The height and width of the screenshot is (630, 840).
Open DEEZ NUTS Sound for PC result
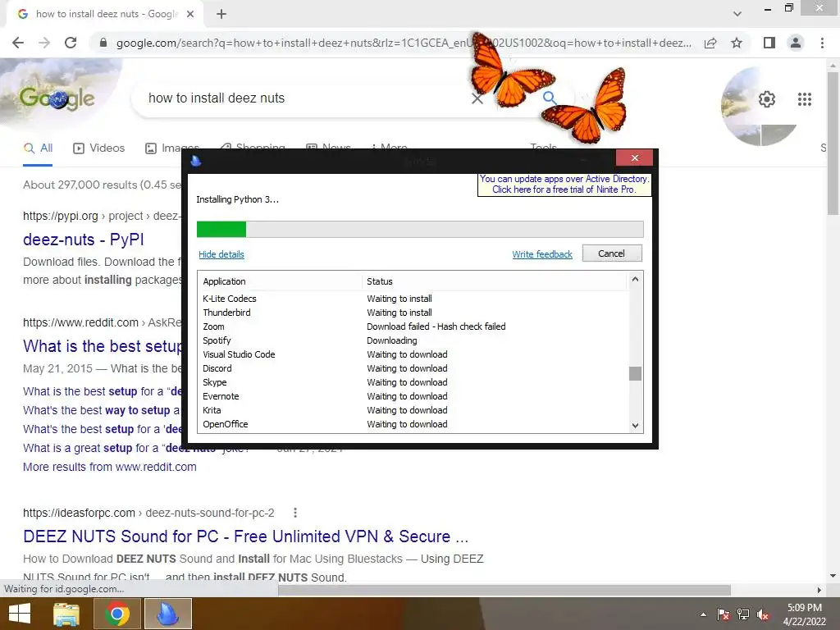pos(245,536)
